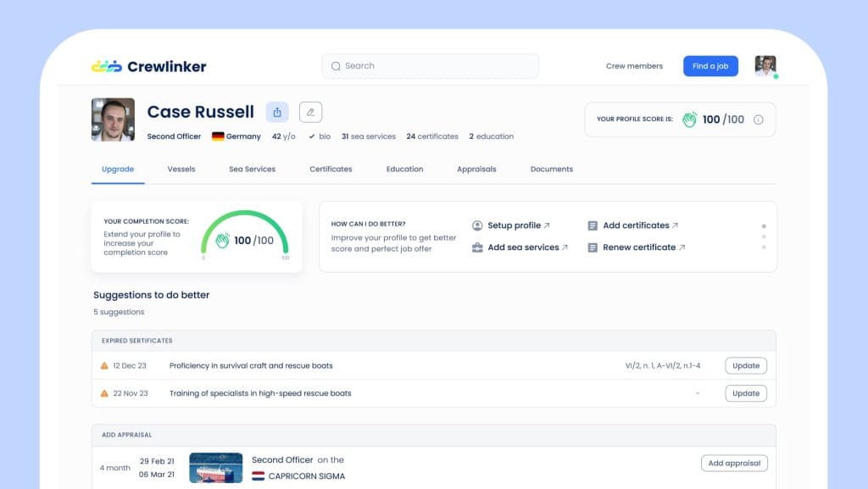Click the clapping hands icon in profile score
This screenshot has height=489, width=868.
(x=689, y=119)
